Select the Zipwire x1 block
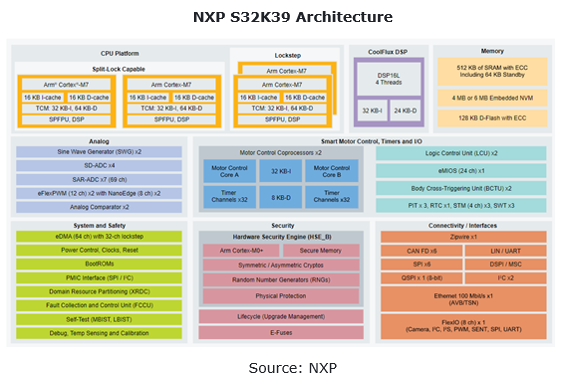The height and width of the screenshot is (382, 565). 463,237
